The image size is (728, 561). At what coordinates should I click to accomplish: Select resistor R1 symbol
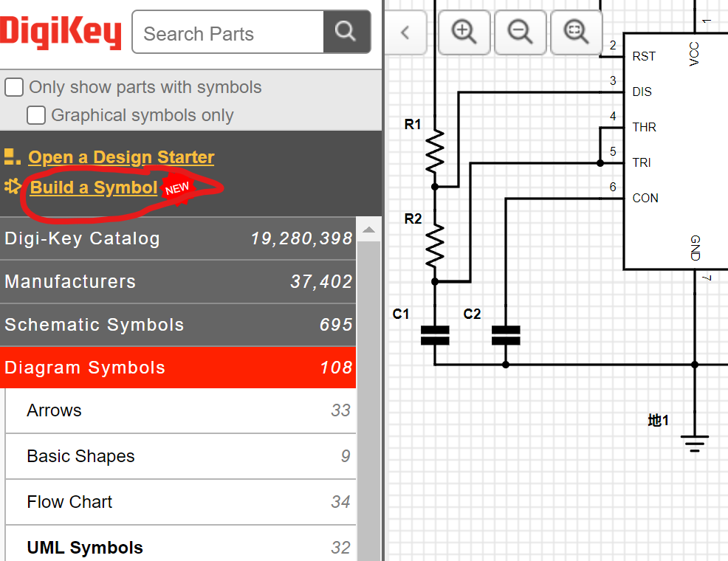tap(435, 151)
